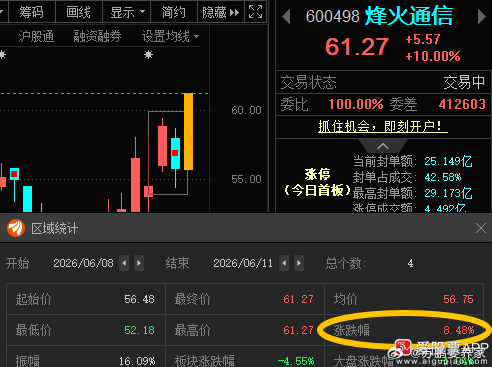Click current price 61.27 in header
The height and width of the screenshot is (367, 492).
click(357, 47)
